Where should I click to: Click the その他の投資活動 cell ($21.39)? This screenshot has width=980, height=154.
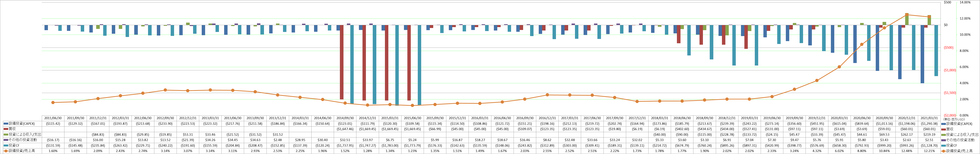point(188,140)
